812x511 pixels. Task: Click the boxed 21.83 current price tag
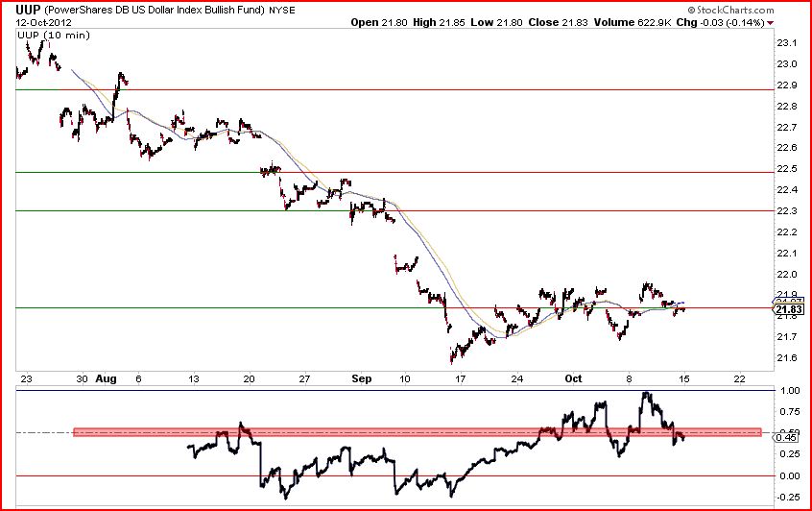pos(789,309)
